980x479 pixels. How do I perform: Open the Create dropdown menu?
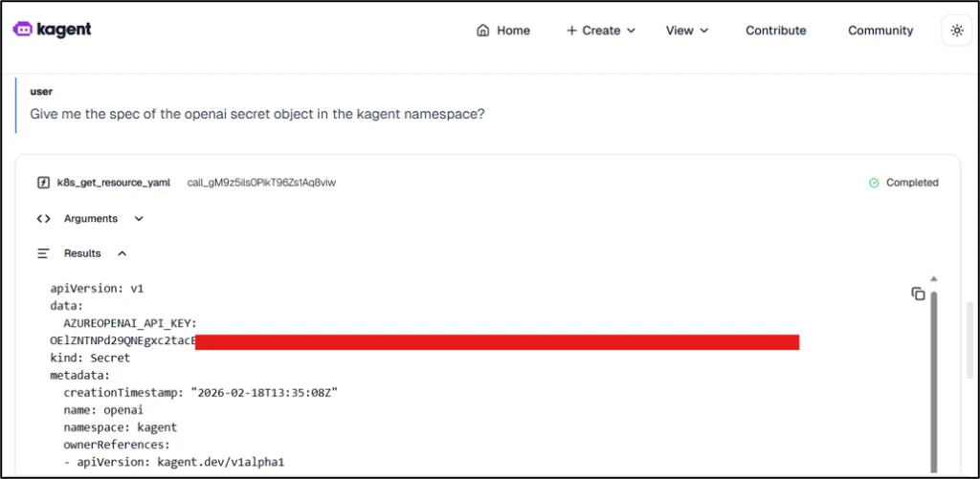[x=601, y=31]
